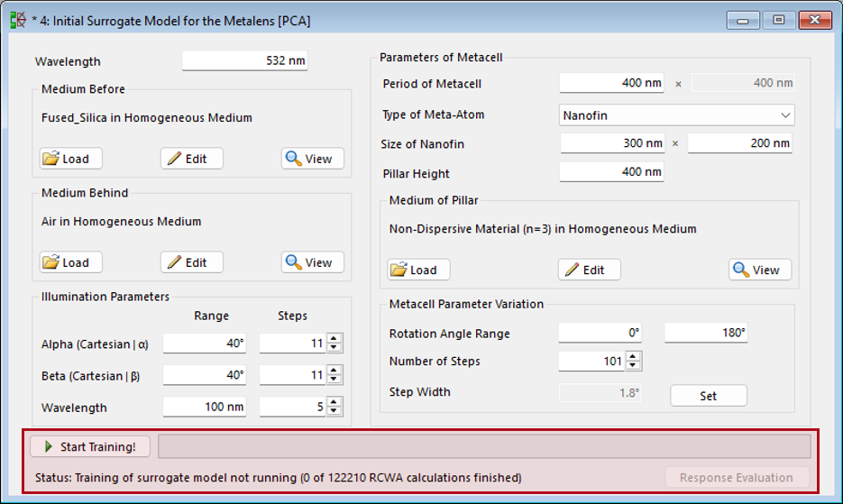The height and width of the screenshot is (504, 843).
Task: View the Medium Behind details
Action: click(312, 262)
